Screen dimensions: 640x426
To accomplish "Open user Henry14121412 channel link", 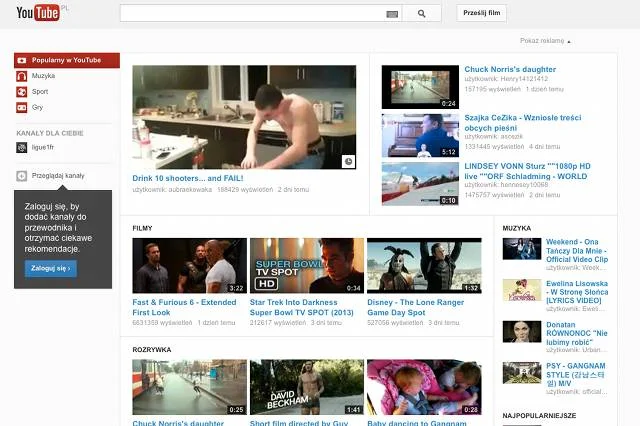I will (524, 79).
